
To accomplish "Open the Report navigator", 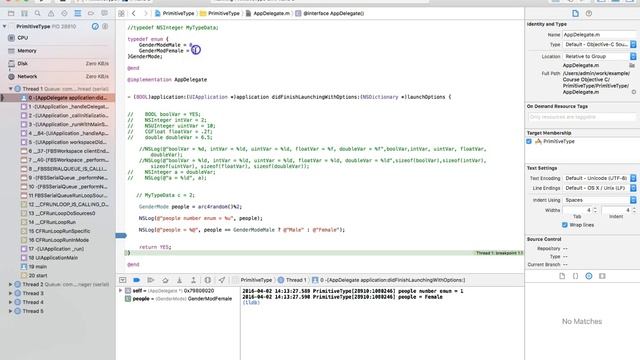I will pyautogui.click(x=104, y=13).
